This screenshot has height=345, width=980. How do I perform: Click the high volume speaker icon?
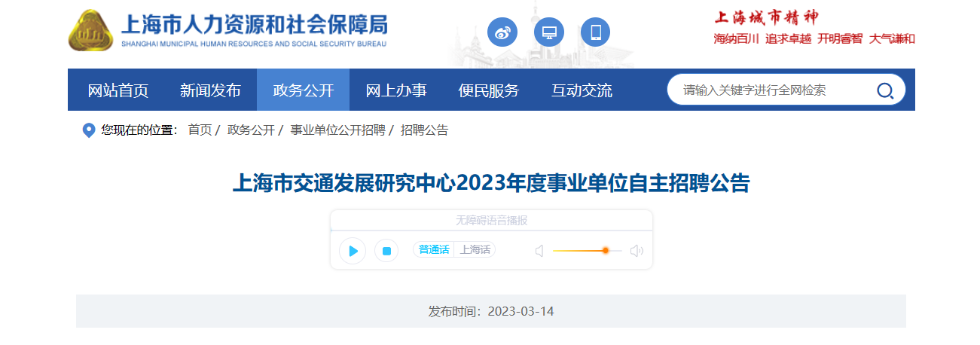(637, 251)
